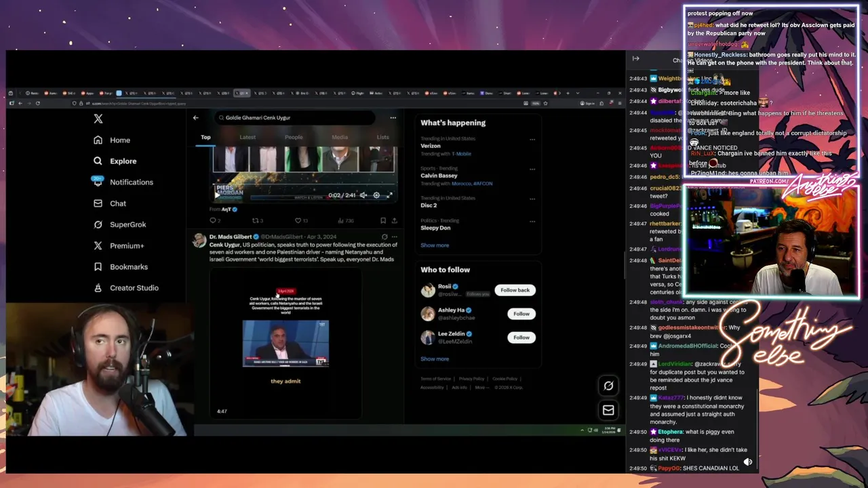Follow Ashley Ha

pos(521,314)
